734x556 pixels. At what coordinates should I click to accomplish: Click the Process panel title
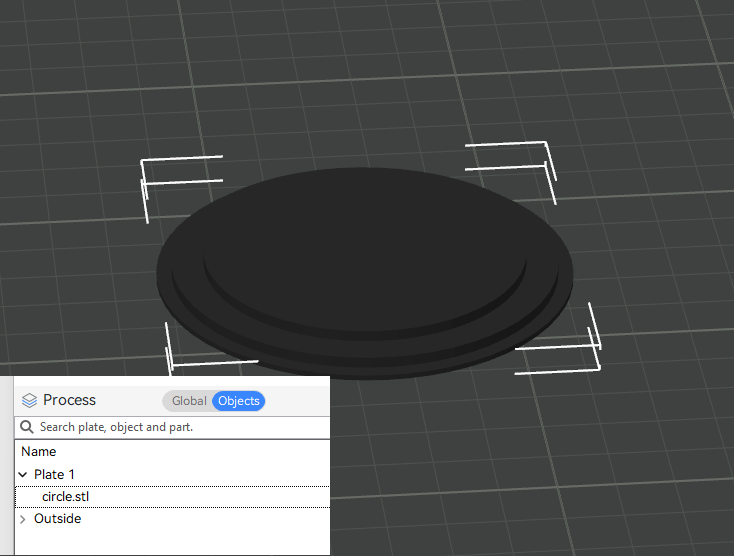pyautogui.click(x=69, y=400)
